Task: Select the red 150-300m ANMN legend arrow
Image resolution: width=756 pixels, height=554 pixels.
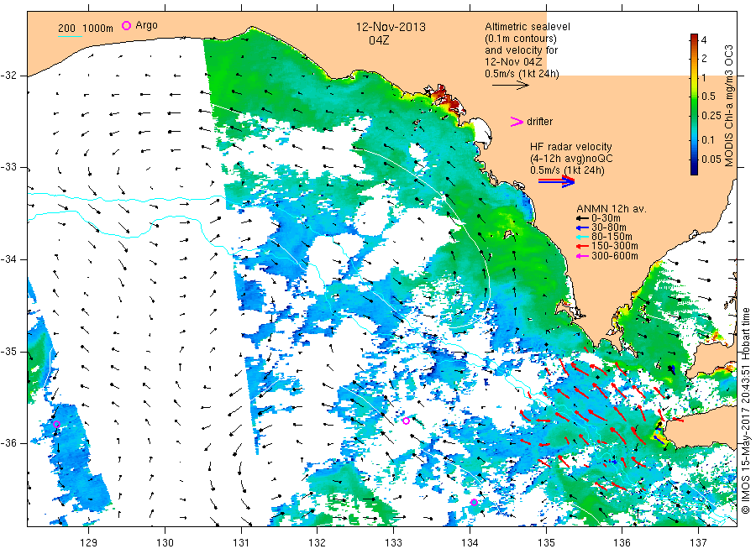Action: point(582,247)
